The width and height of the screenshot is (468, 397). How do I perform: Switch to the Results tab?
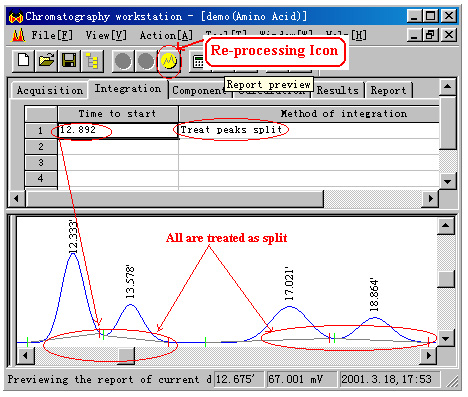point(337,90)
